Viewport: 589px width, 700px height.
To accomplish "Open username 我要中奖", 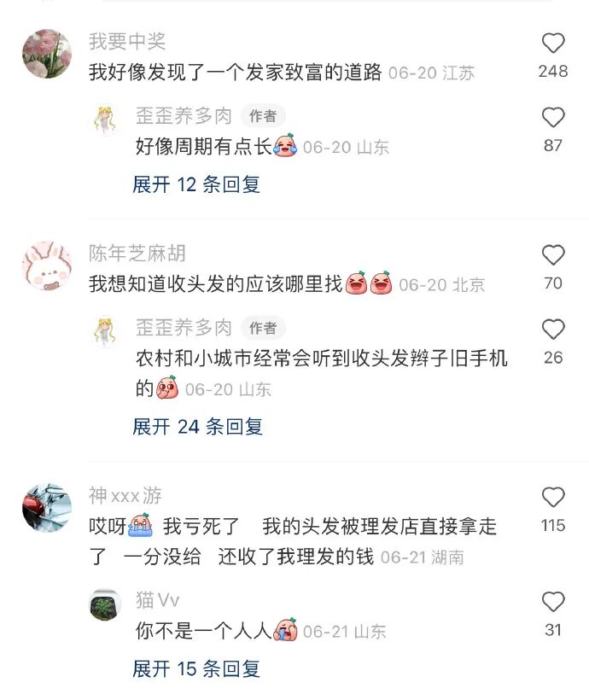I will point(127,42).
